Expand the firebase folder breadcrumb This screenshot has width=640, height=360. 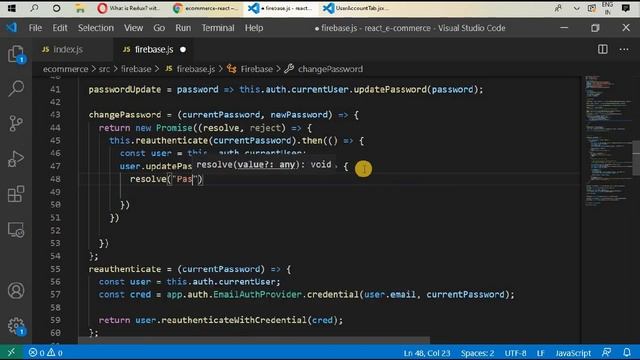pyautogui.click(x=136, y=69)
